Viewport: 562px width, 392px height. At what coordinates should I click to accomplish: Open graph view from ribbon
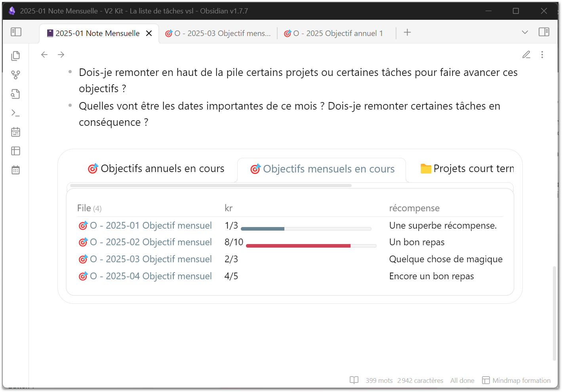click(x=15, y=75)
